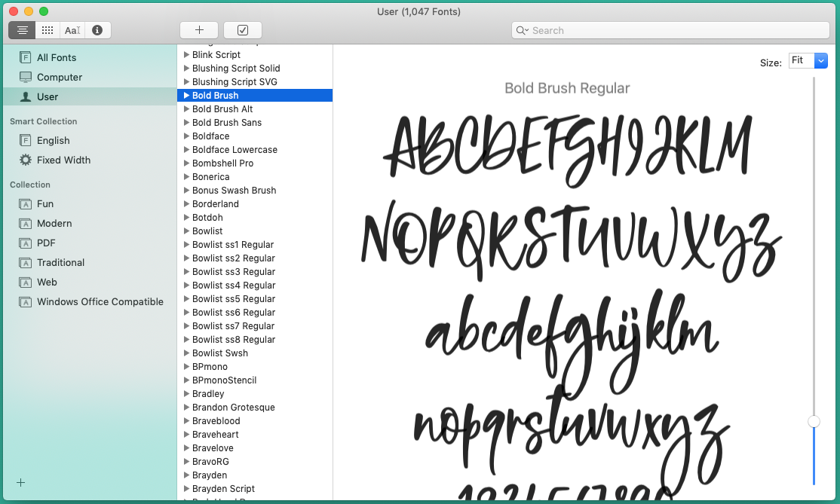Open the English smart collection
Viewport: 840px width, 504px height.
[90, 141]
